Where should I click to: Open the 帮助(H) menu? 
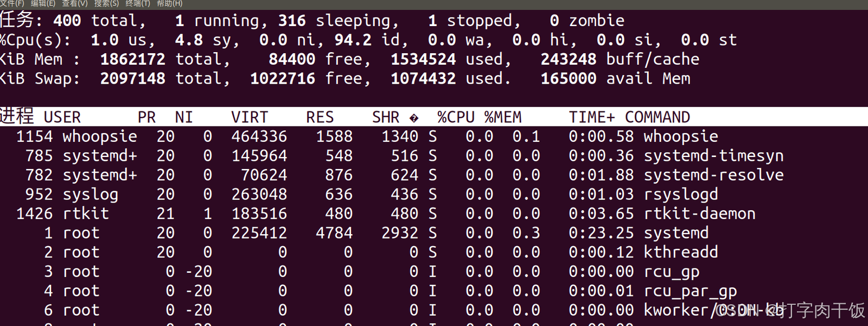(170, 3)
